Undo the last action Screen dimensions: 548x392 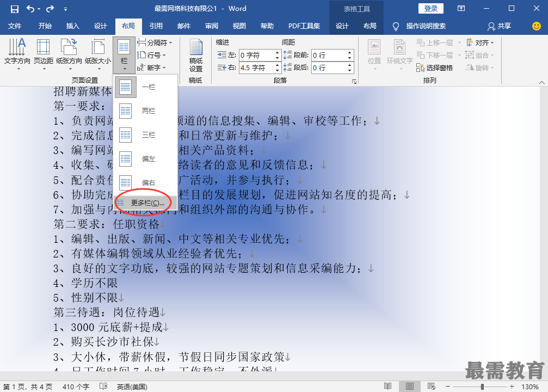point(31,9)
